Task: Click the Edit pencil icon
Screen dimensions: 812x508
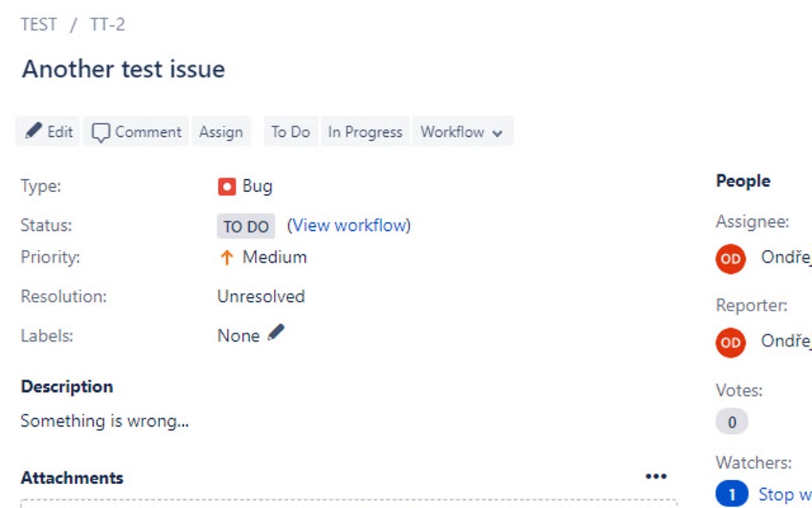Action: [x=32, y=131]
